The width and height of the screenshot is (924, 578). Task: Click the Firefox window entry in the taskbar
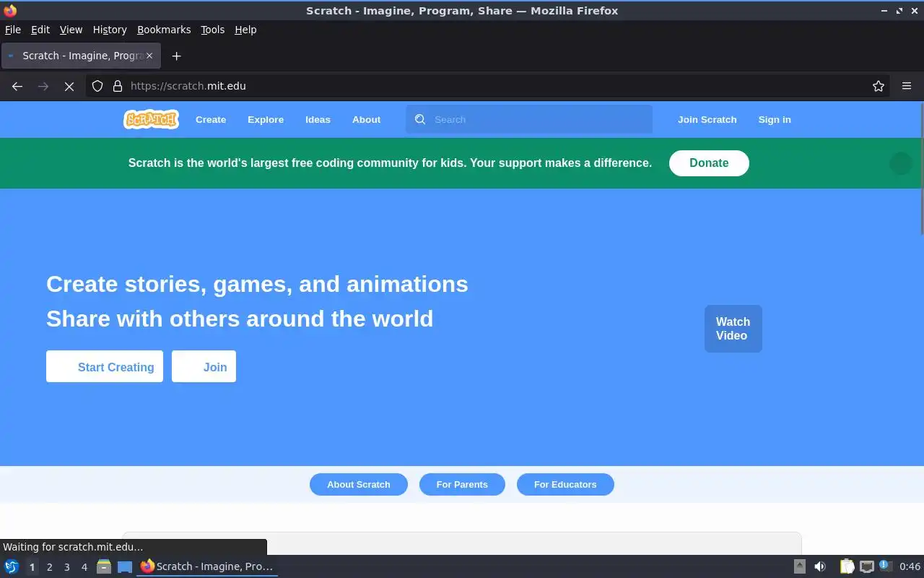pyautogui.click(x=207, y=566)
